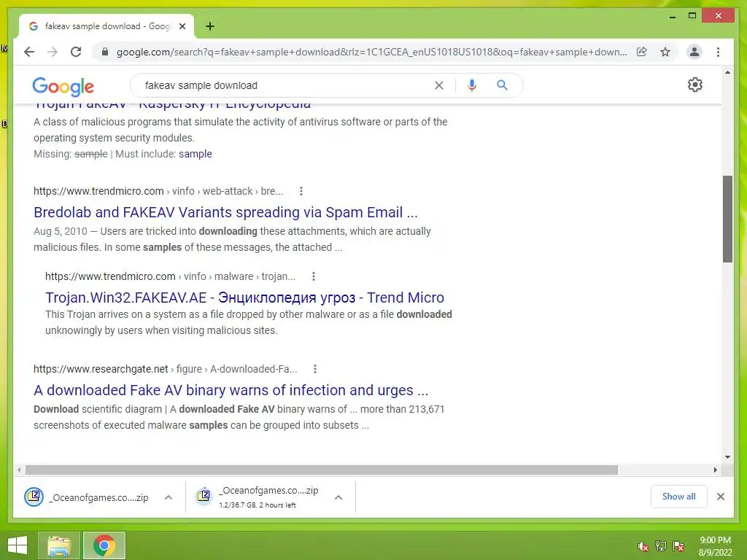
Task: Open the network tray icon
Action: (x=661, y=546)
